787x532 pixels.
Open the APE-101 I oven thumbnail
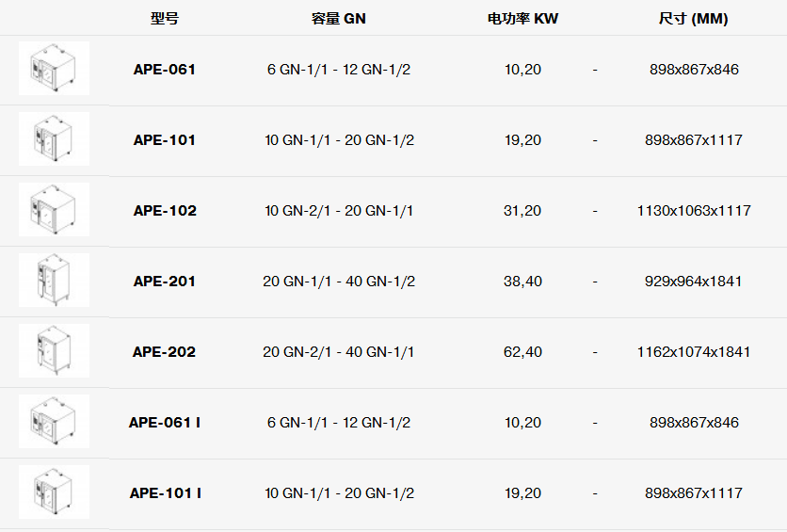point(55,492)
